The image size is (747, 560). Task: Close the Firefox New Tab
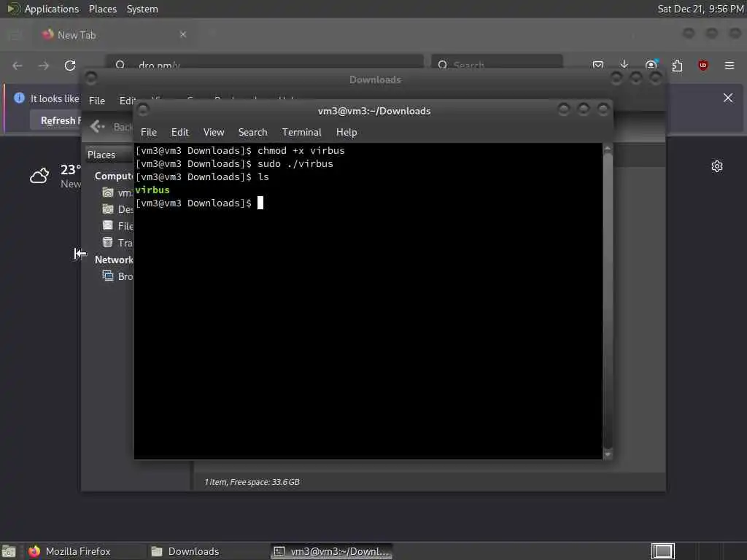click(183, 34)
